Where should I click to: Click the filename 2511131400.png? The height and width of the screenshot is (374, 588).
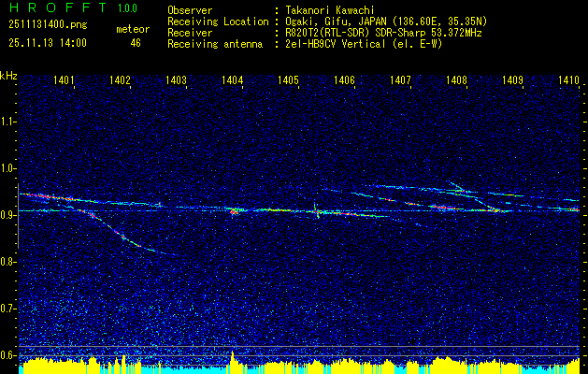(48, 25)
